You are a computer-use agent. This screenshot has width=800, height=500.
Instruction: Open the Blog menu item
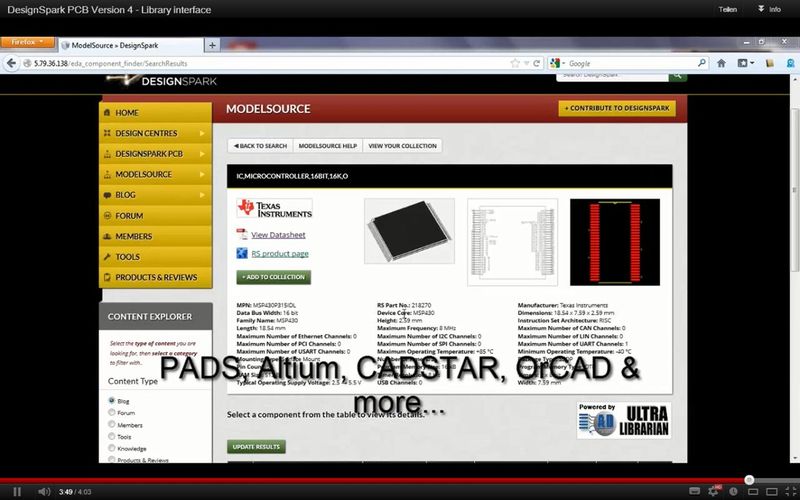coord(155,195)
